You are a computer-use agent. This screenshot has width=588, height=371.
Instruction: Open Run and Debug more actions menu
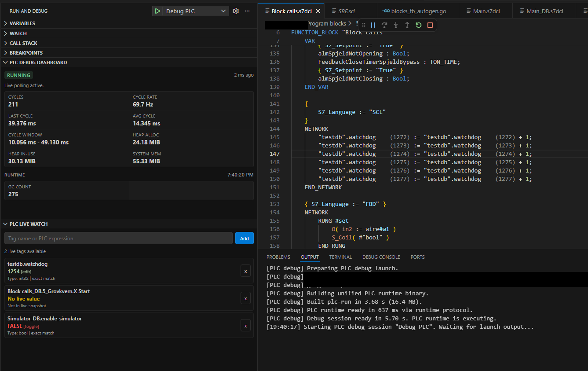click(x=247, y=11)
